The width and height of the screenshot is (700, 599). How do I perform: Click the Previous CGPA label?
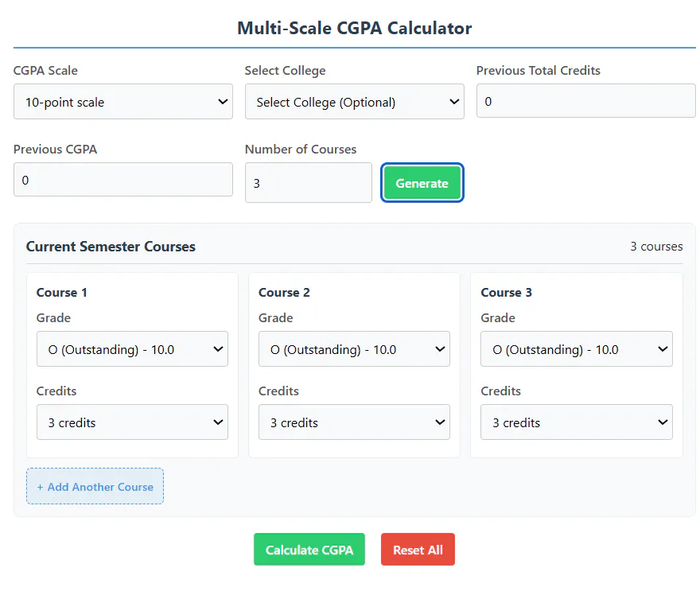(x=56, y=149)
